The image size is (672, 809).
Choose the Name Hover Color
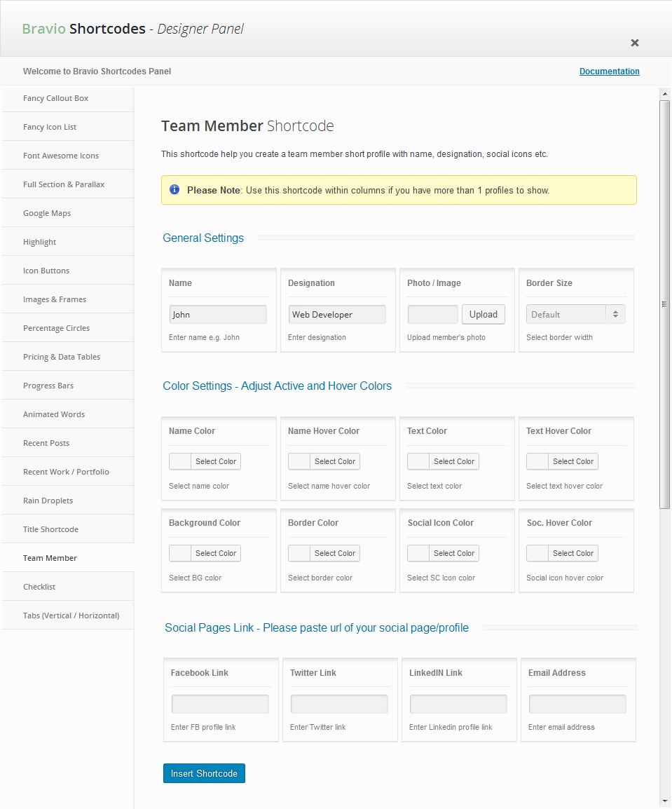pos(324,461)
